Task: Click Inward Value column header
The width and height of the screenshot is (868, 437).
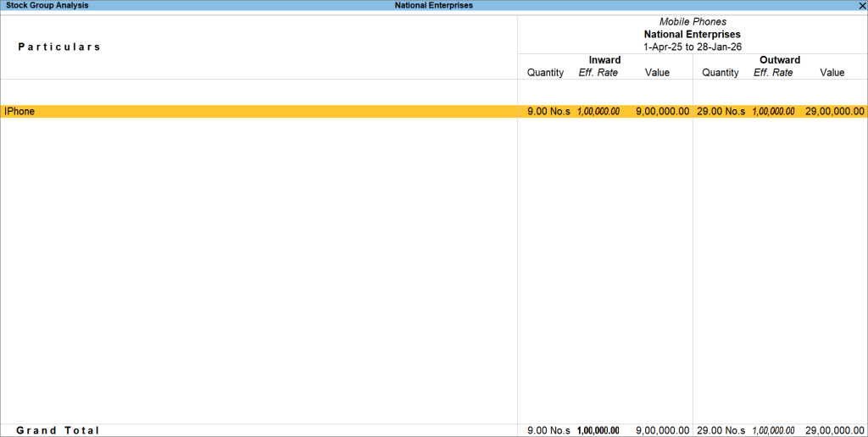Action: [x=657, y=73]
